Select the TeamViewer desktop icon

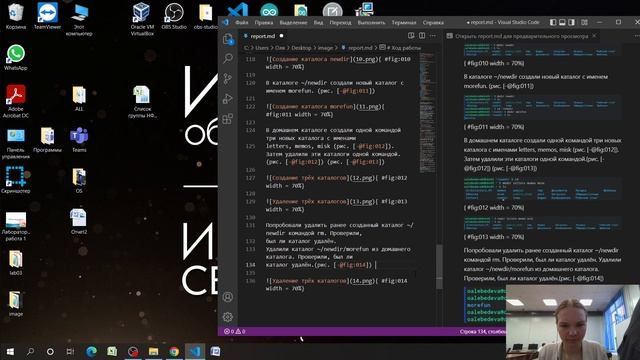tap(47, 16)
